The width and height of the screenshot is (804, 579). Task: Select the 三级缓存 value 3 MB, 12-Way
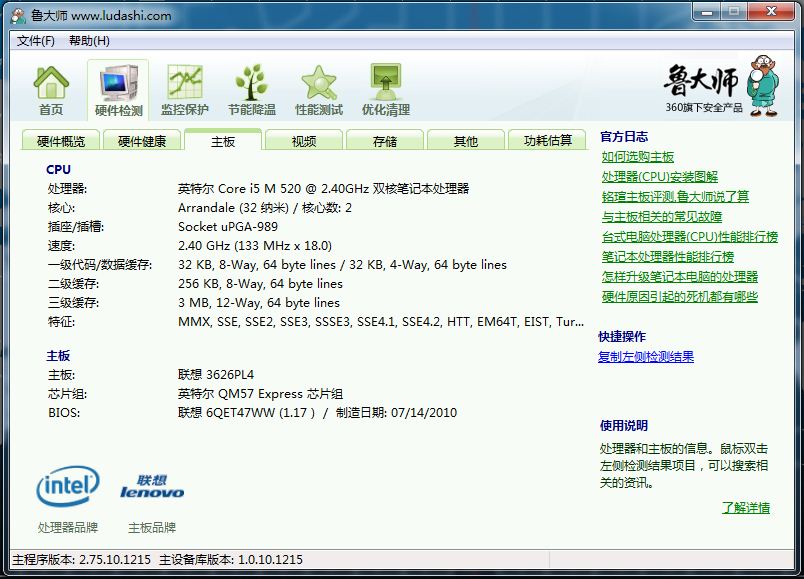click(x=258, y=303)
